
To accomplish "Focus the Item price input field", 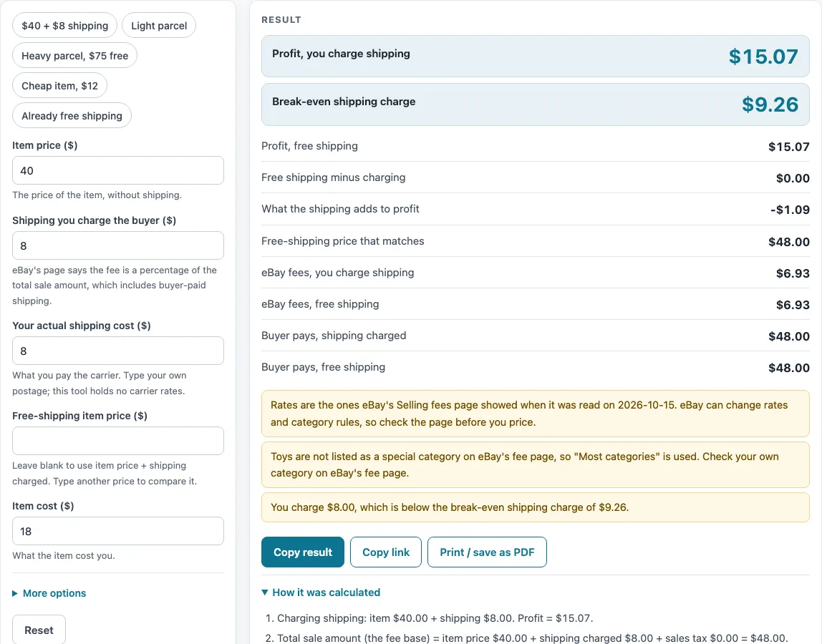I will [118, 170].
